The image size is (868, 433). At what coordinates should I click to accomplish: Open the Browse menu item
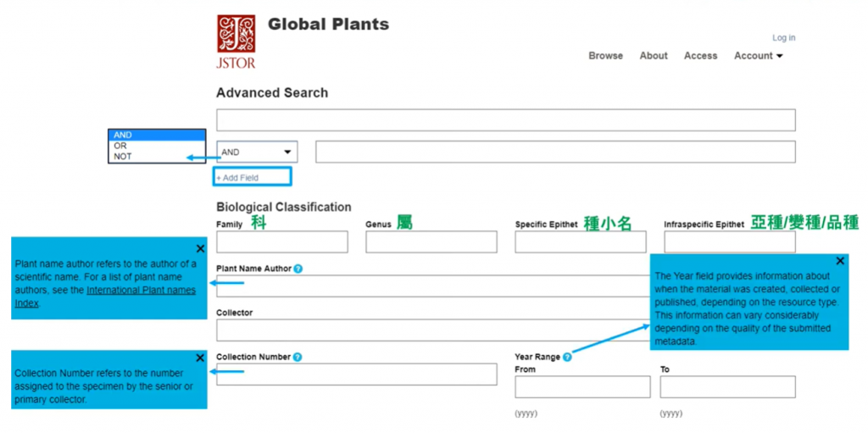pos(605,56)
